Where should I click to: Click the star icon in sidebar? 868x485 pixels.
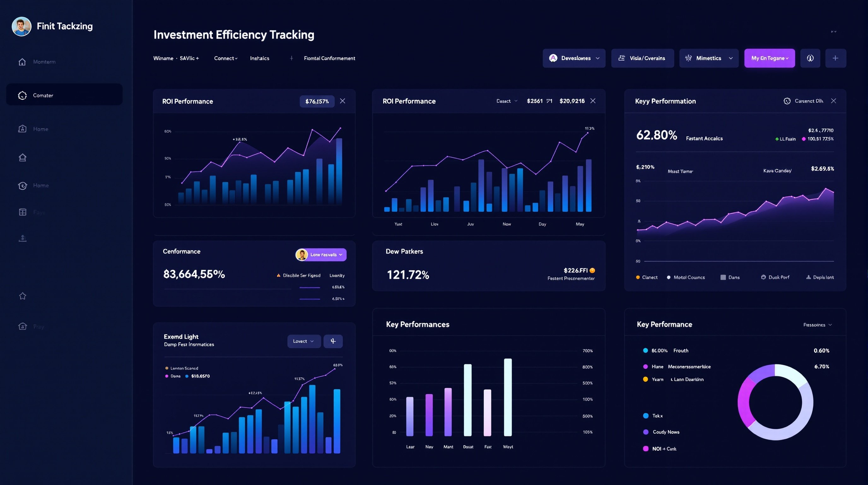click(23, 296)
